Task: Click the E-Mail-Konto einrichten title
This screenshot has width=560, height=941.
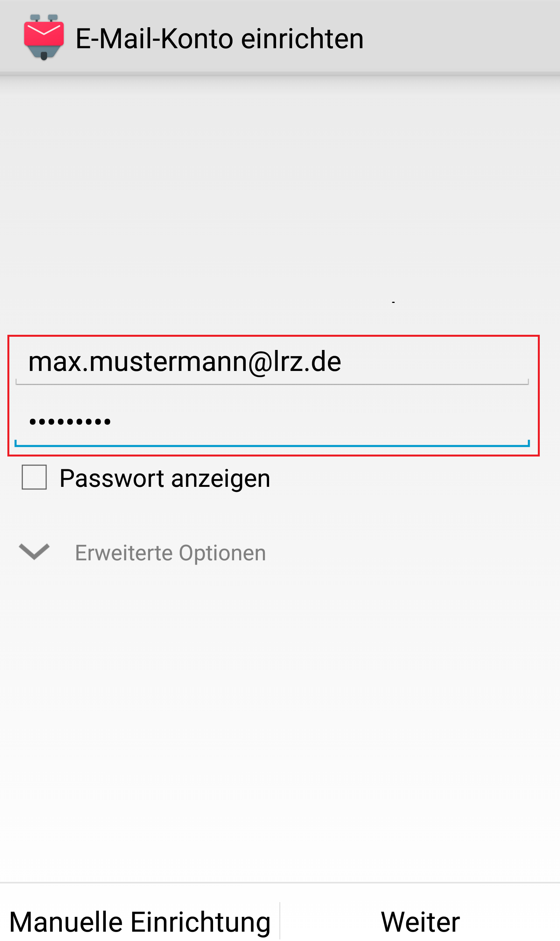Action: click(220, 39)
